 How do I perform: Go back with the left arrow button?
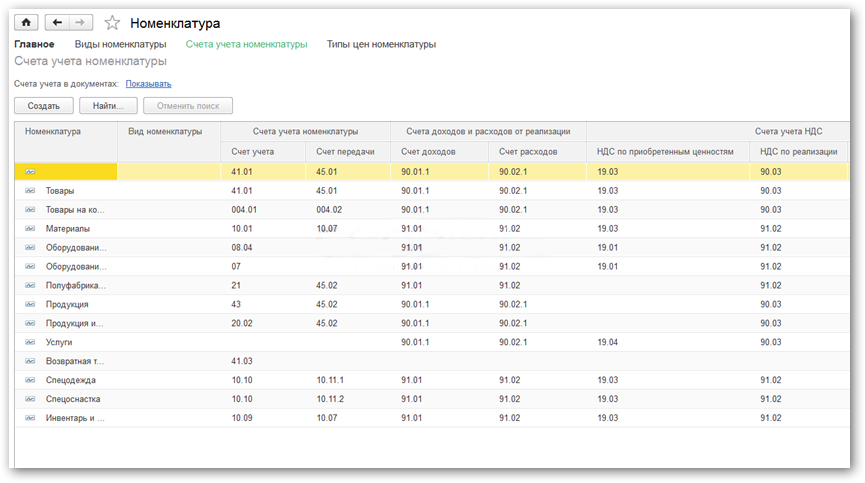coord(57,23)
